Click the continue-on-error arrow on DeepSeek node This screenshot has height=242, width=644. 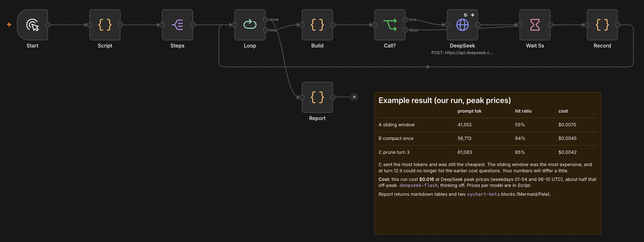[x=472, y=15]
